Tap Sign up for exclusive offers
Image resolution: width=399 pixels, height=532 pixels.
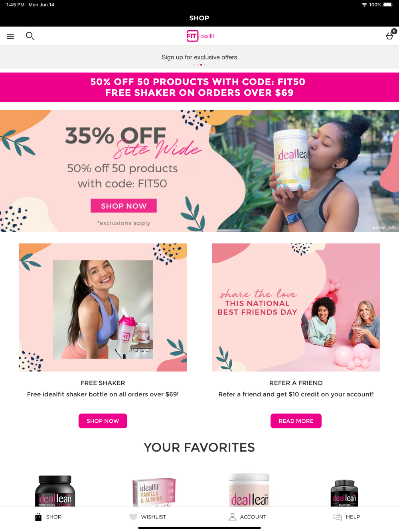pyautogui.click(x=199, y=57)
